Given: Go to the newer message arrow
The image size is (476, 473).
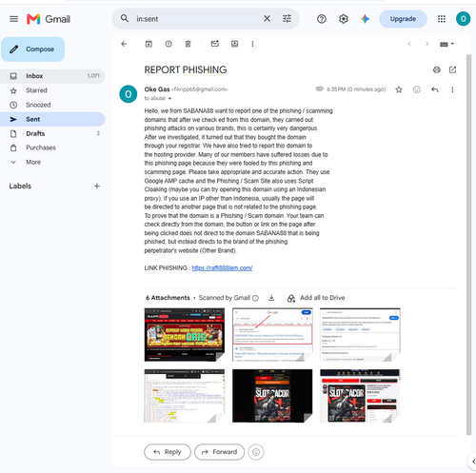Looking at the screenshot, I should coord(409,44).
